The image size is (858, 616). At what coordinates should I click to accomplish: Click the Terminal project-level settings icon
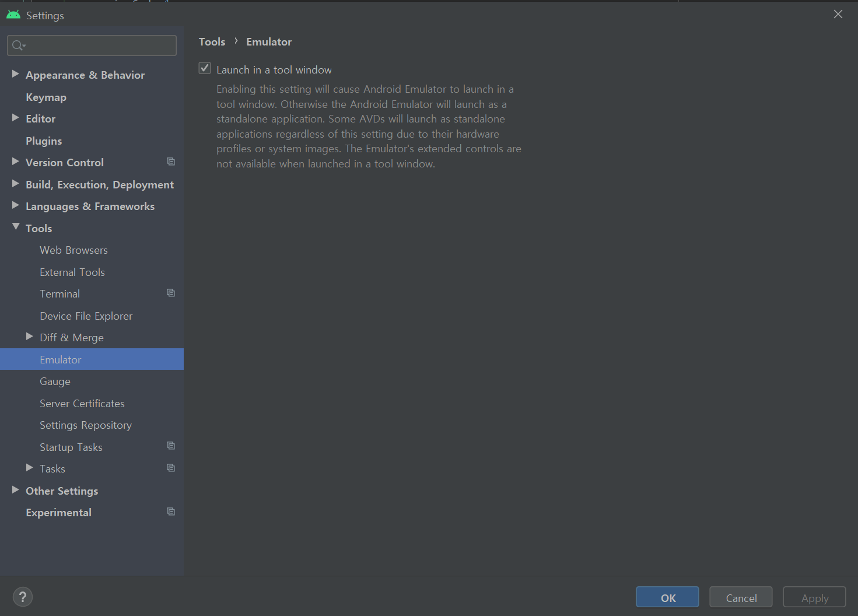pos(171,293)
